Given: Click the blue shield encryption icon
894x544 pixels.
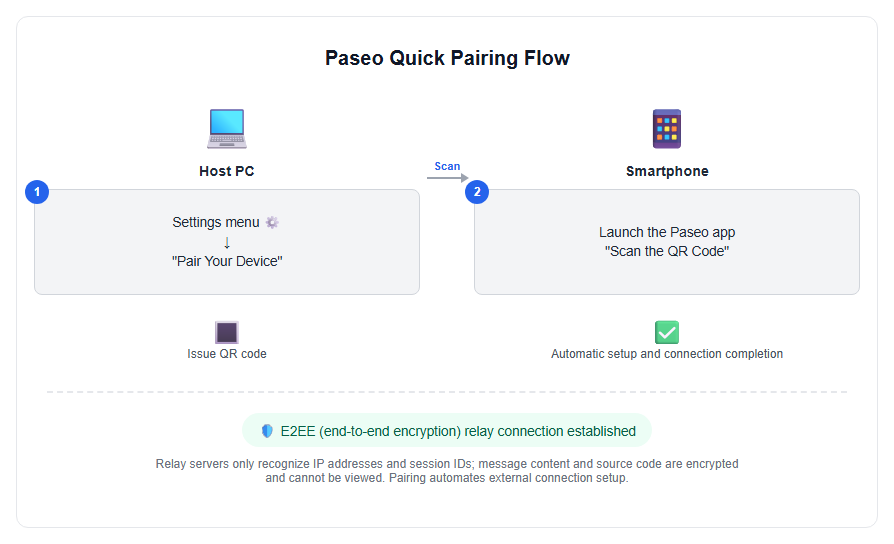Looking at the screenshot, I should click(x=267, y=431).
